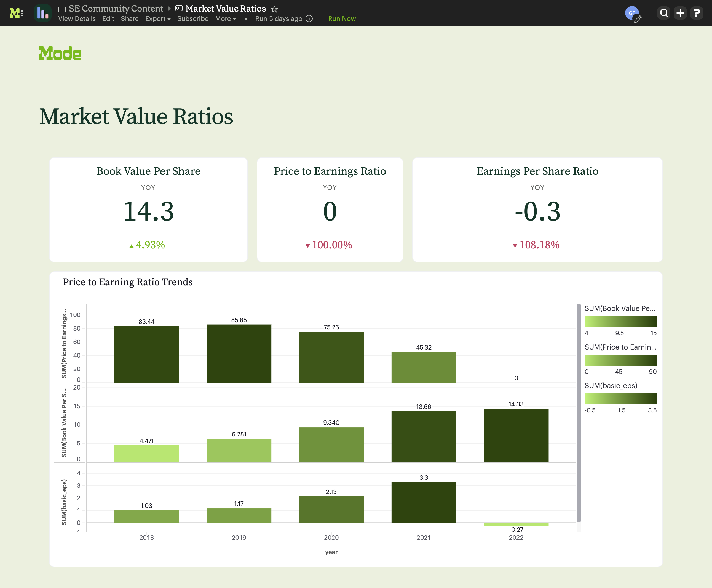
Task: Click the plus icon to create new content
Action: (x=681, y=12)
